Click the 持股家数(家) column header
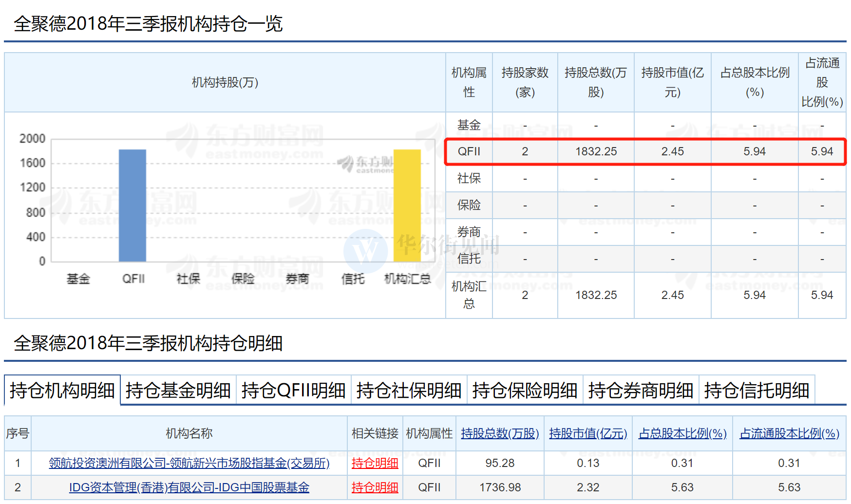 525,82
